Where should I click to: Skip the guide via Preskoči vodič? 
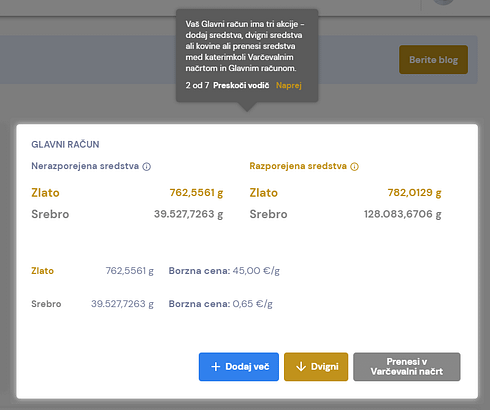(241, 85)
